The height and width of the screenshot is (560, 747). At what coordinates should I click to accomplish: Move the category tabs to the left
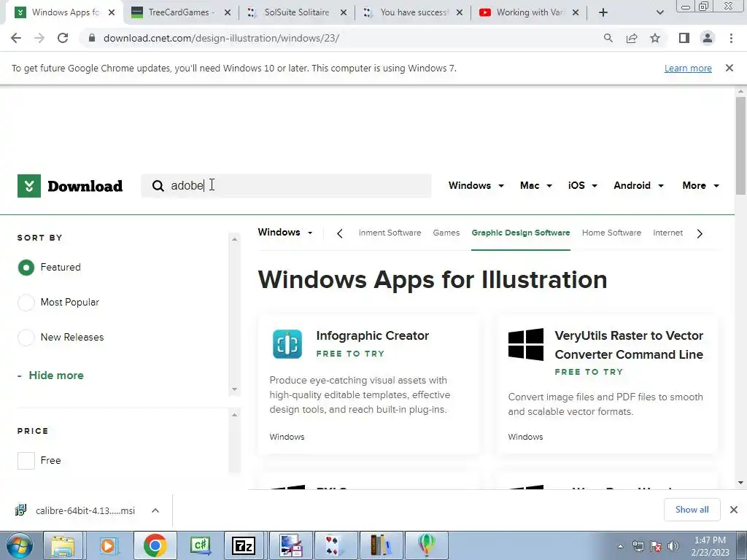click(340, 233)
